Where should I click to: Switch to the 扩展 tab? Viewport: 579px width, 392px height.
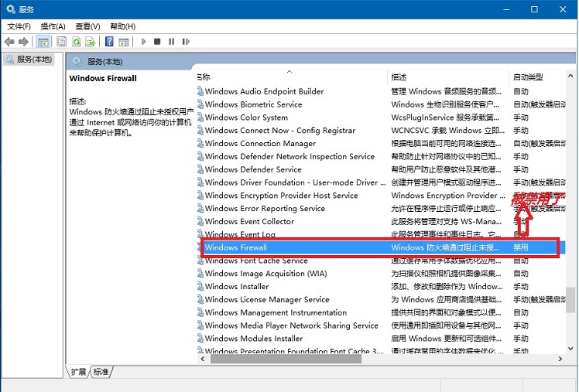point(78,372)
